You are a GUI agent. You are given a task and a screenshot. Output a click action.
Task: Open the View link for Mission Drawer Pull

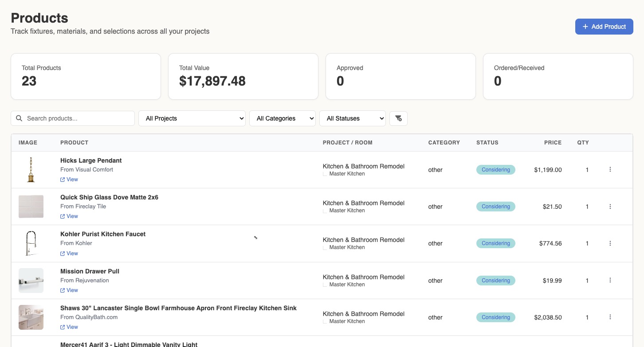pyautogui.click(x=71, y=290)
